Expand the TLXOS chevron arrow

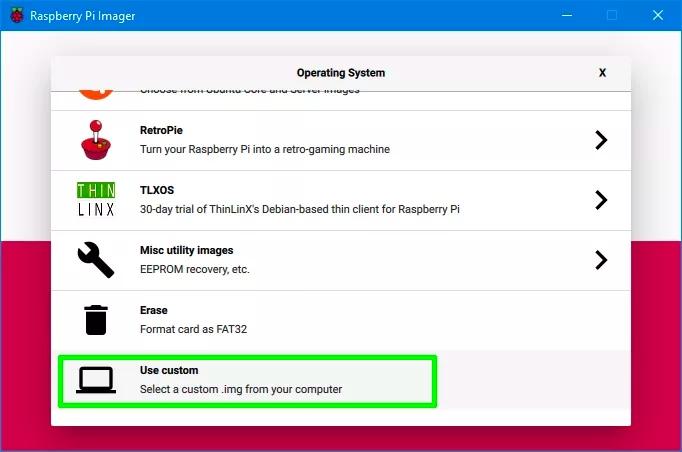coord(601,200)
